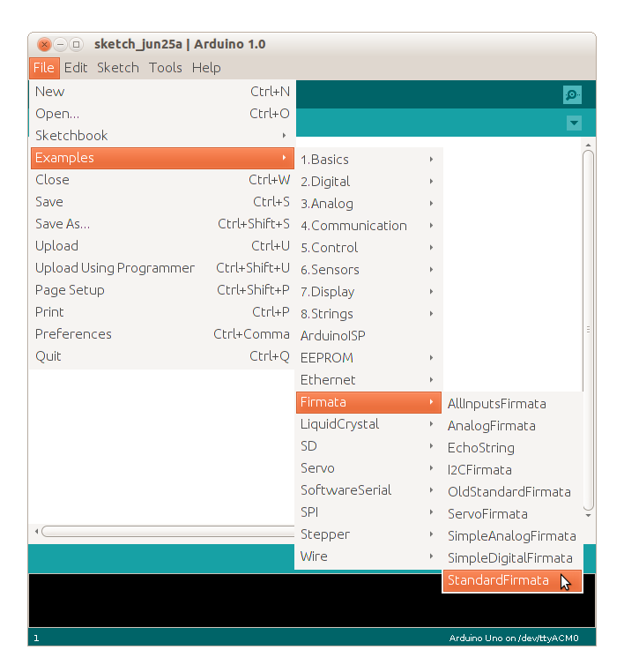Expand SoftwareSerial examples submenu
624x672 pixels.
(x=368, y=490)
